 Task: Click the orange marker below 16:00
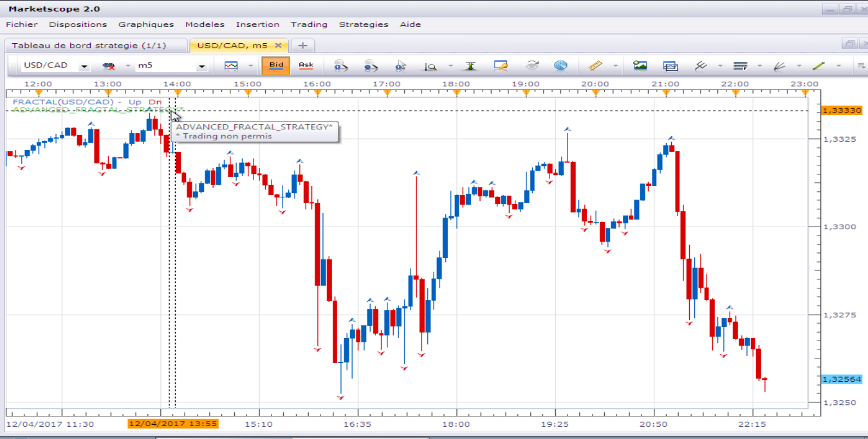pos(317,93)
